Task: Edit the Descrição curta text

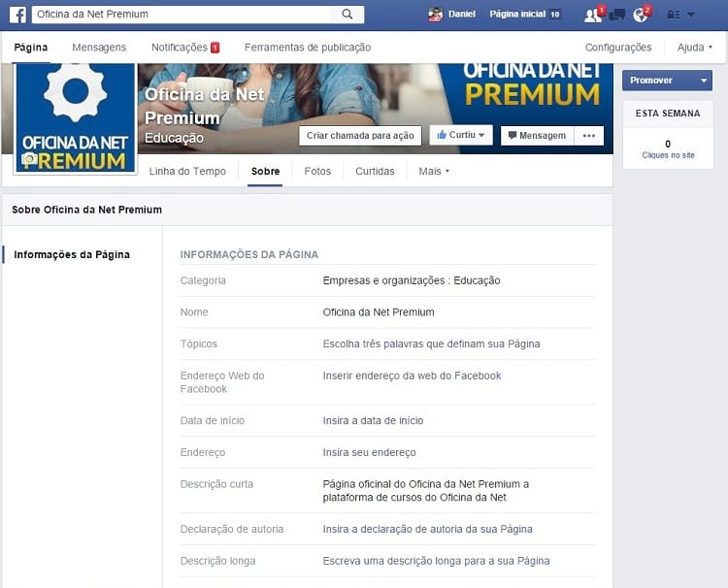Action: pyautogui.click(x=426, y=491)
